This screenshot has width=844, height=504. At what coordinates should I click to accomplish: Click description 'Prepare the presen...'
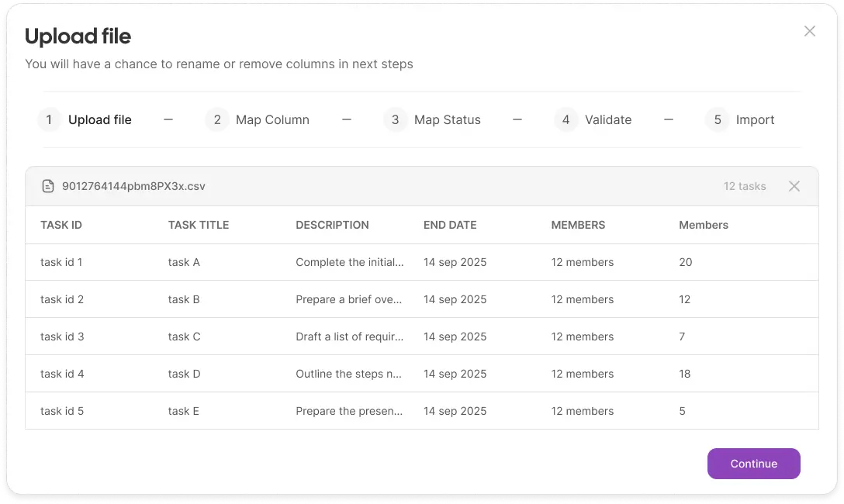point(349,410)
